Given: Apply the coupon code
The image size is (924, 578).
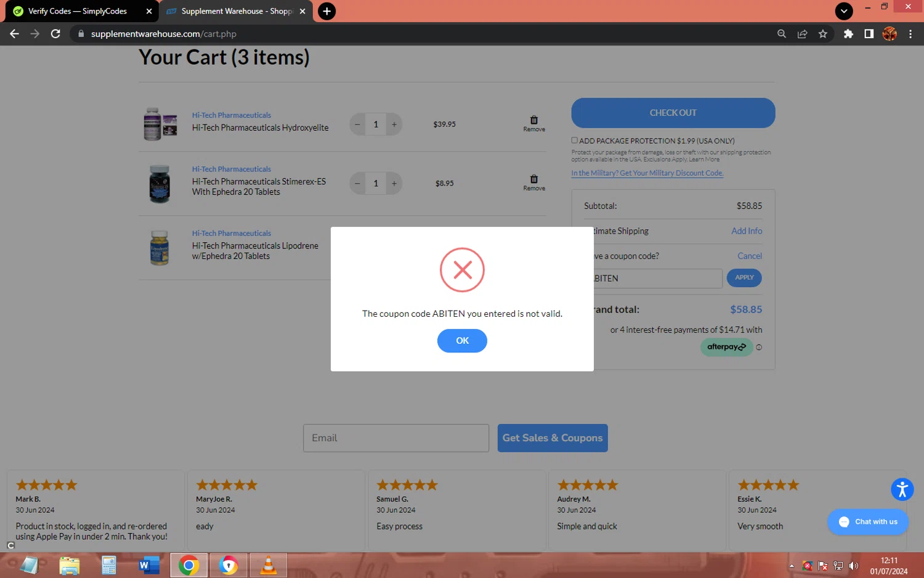Looking at the screenshot, I should 744,278.
